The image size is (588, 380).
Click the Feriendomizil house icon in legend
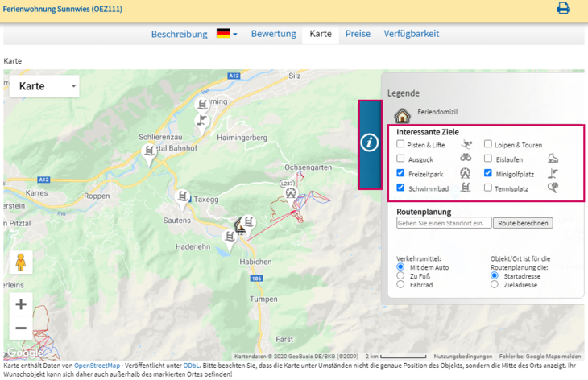[402, 115]
